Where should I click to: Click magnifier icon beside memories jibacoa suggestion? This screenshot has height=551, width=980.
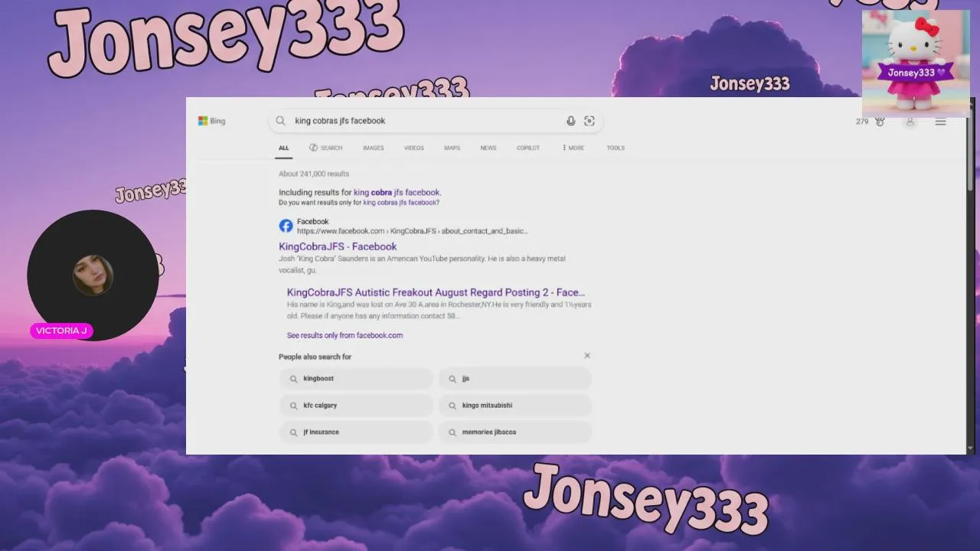coord(452,432)
